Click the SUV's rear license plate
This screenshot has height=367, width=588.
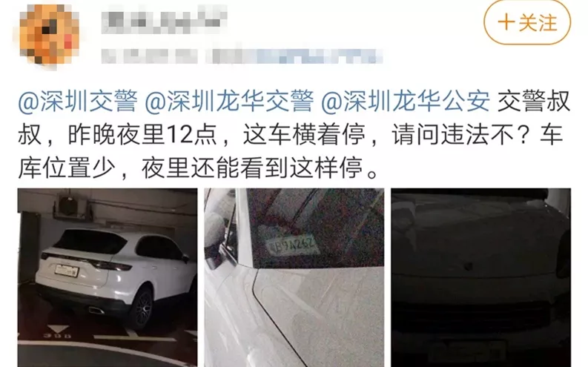pos(67,270)
